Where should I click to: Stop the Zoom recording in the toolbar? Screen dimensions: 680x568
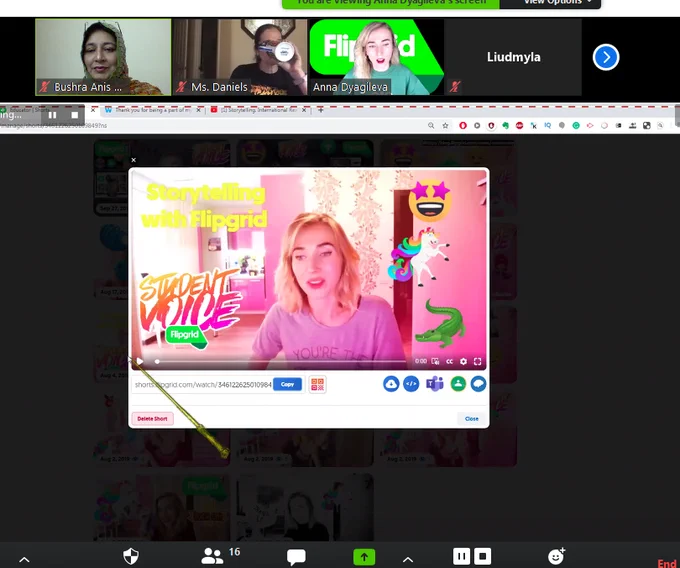[x=483, y=556]
